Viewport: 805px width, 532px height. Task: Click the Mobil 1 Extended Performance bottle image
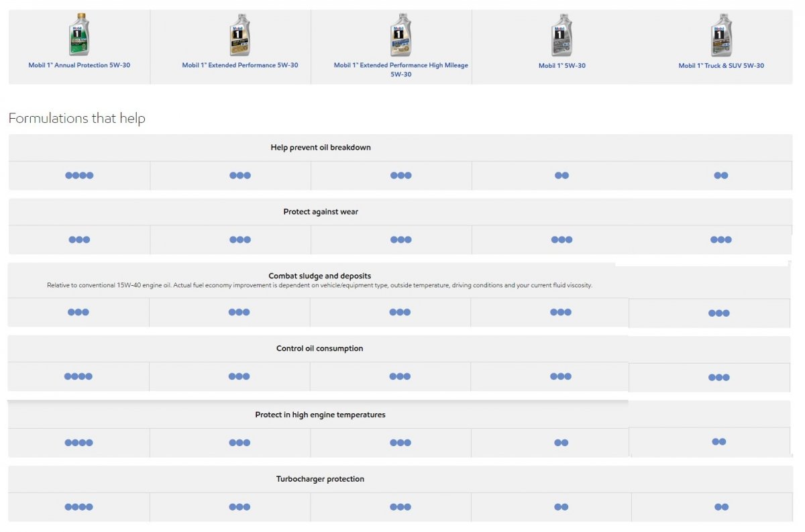click(239, 35)
